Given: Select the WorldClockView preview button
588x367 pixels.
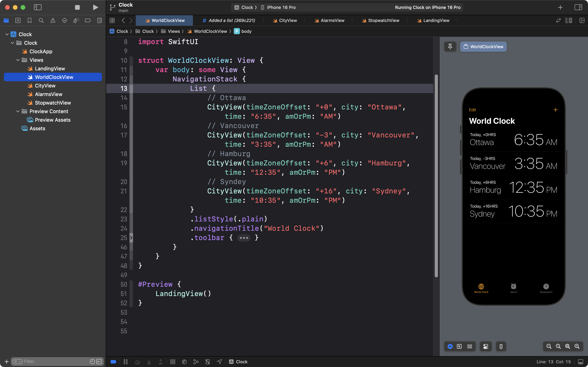Looking at the screenshot, I should tap(483, 47).
